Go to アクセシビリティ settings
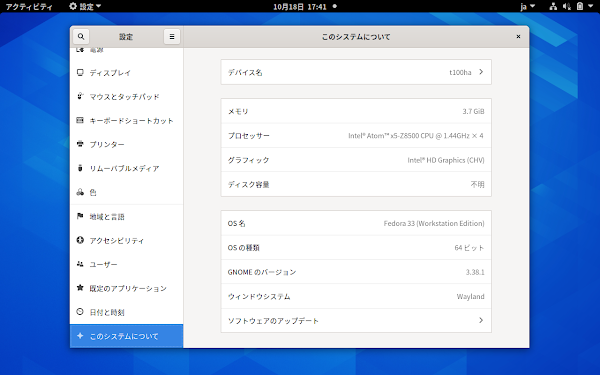 (x=126, y=240)
